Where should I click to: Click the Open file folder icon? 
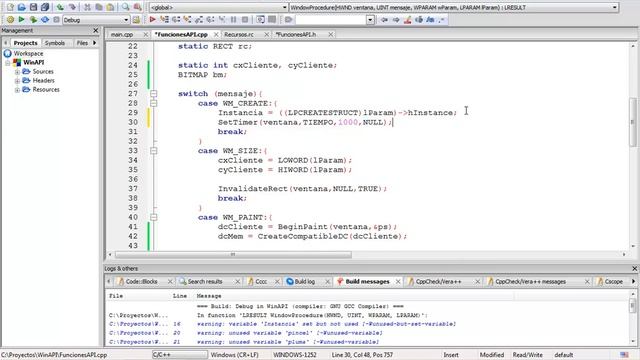[x=22, y=7]
